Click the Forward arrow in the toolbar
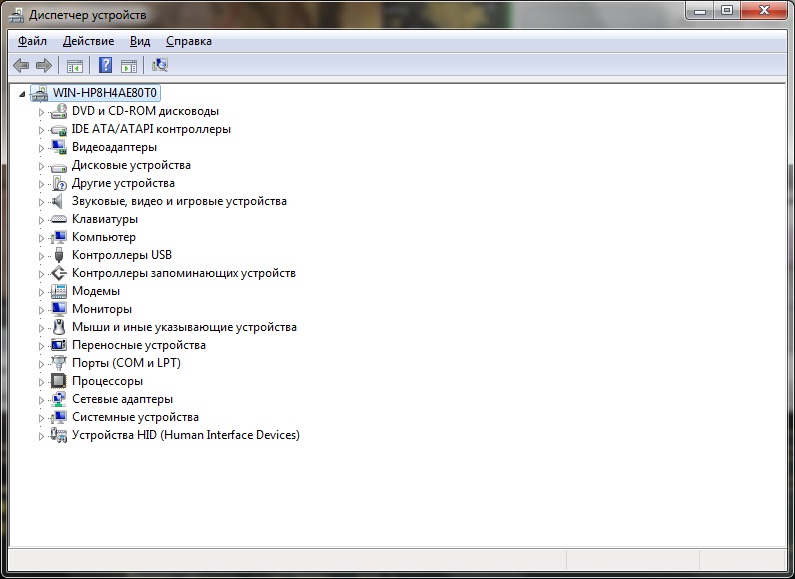Screen dimensions: 795x579 point(43,66)
